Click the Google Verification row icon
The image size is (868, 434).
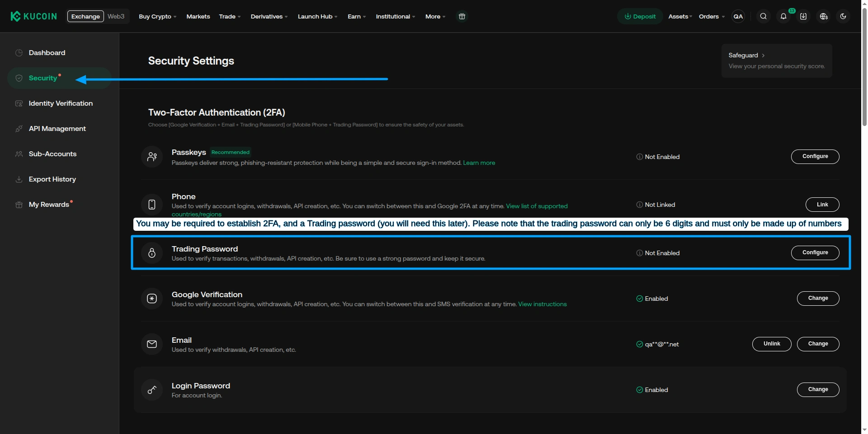(152, 299)
